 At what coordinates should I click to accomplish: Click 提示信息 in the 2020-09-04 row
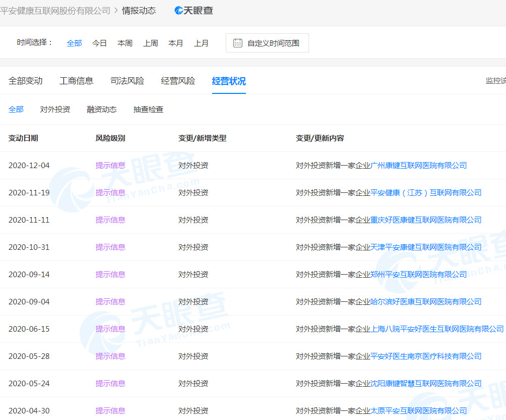(111, 301)
